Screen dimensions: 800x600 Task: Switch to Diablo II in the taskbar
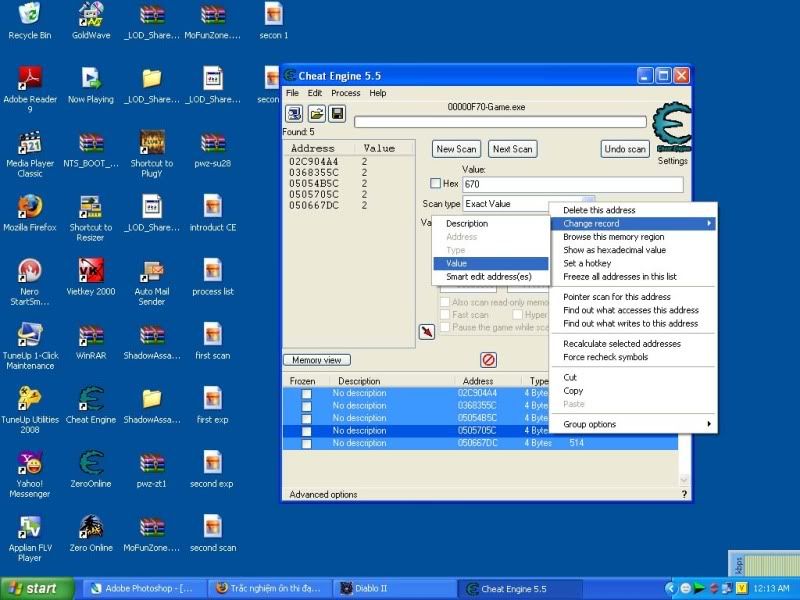pos(394,589)
